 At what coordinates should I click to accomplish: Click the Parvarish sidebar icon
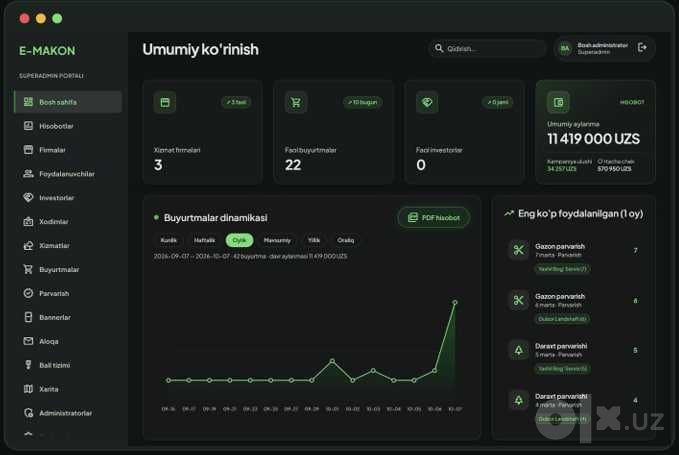click(28, 293)
